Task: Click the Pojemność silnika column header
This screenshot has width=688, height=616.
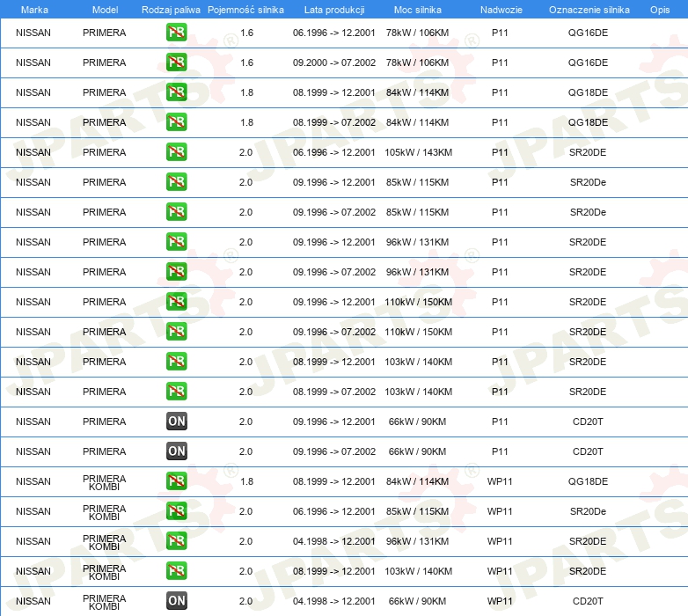Action: (245, 10)
